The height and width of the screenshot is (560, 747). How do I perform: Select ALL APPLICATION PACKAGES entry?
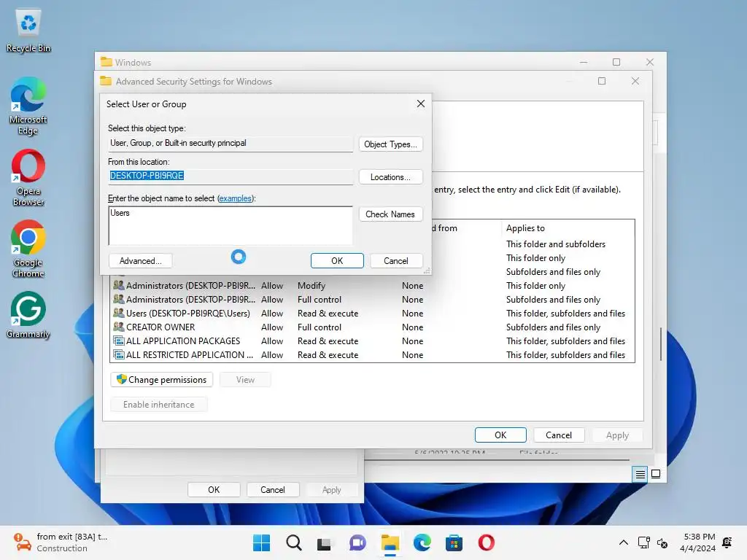[x=372, y=341]
